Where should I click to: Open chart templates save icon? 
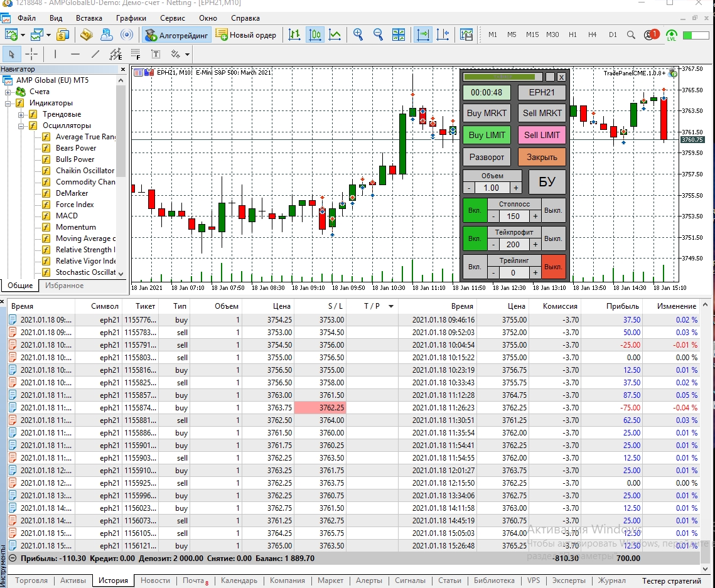click(466, 35)
